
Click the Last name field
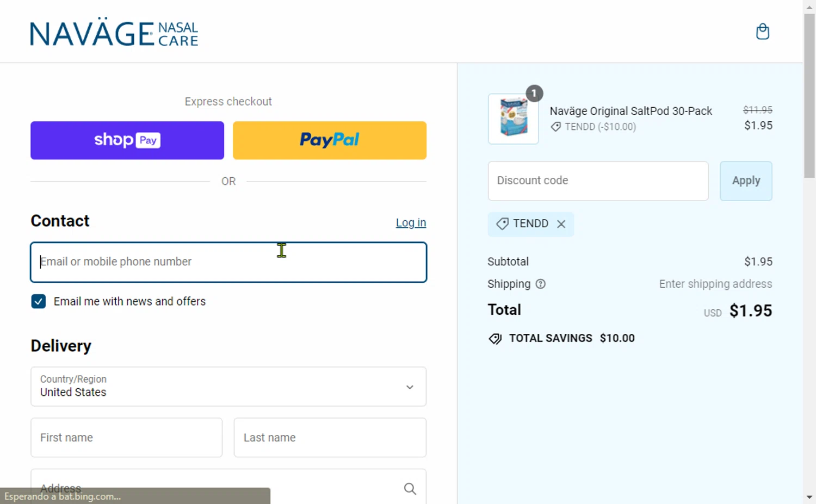(330, 438)
